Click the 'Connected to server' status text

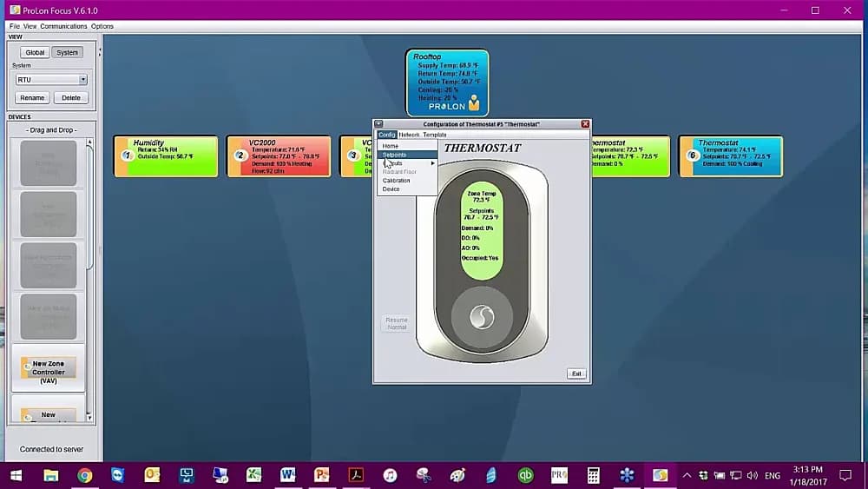[x=51, y=449]
